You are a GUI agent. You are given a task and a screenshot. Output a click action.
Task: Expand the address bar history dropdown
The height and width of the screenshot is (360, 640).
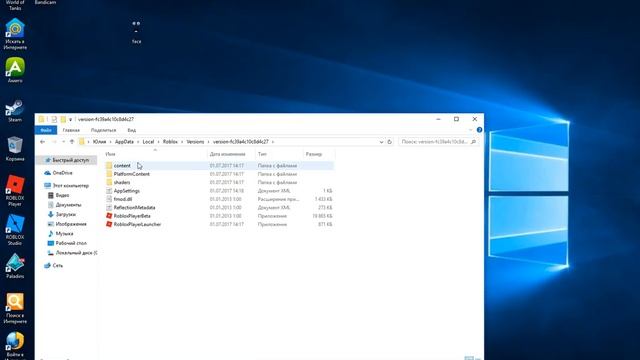point(381,142)
